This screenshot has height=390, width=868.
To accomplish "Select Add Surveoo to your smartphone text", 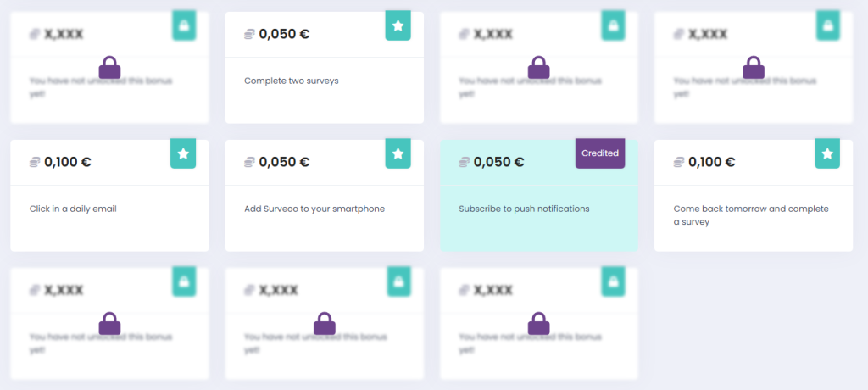I will coord(314,209).
